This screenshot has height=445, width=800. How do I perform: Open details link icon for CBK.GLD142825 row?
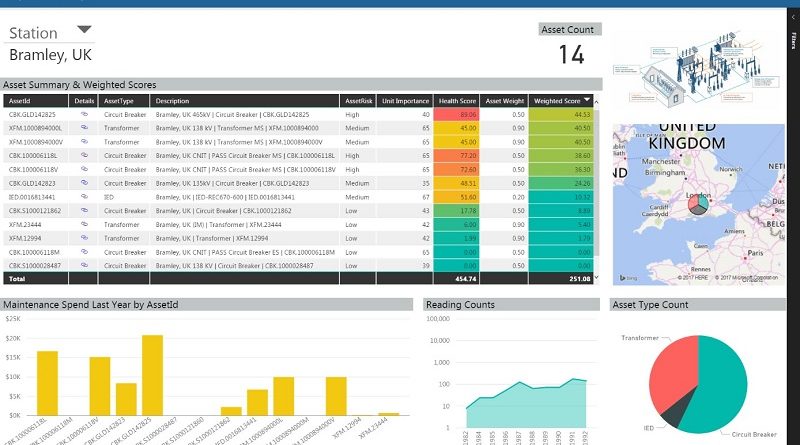85,115
